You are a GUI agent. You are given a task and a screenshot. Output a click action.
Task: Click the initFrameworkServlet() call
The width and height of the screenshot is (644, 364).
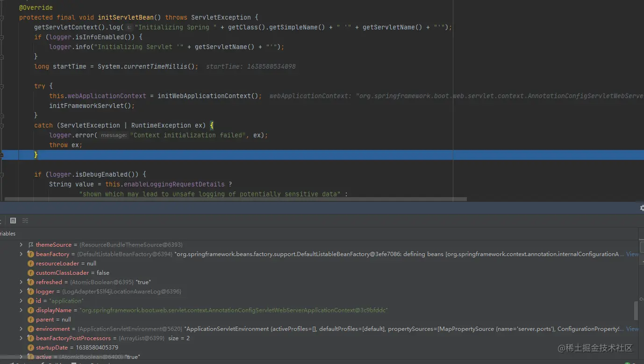[x=92, y=106]
